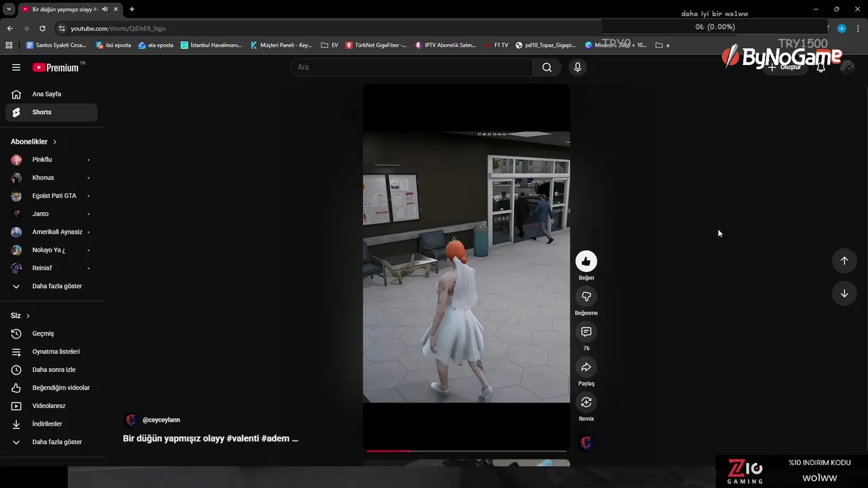868x488 pixels.
Task: Open Noluyo Ya channel
Action: pos(52,250)
